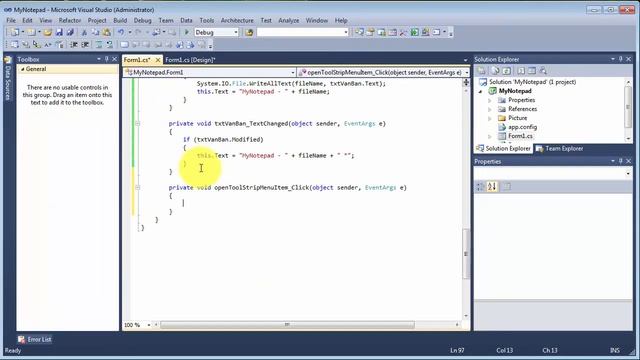640x360 pixels.
Task: Click the View Designer icon in Solution Explorer
Action: [532, 71]
